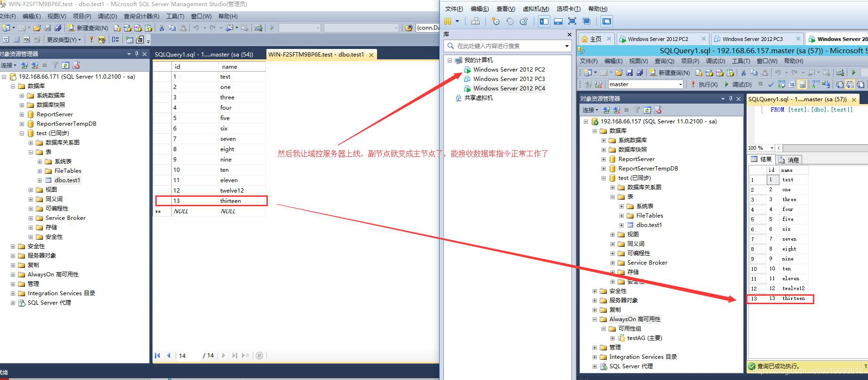Click cell 'twelve12' in left data grid
Viewport: 868px width, 380px height.
coord(241,190)
